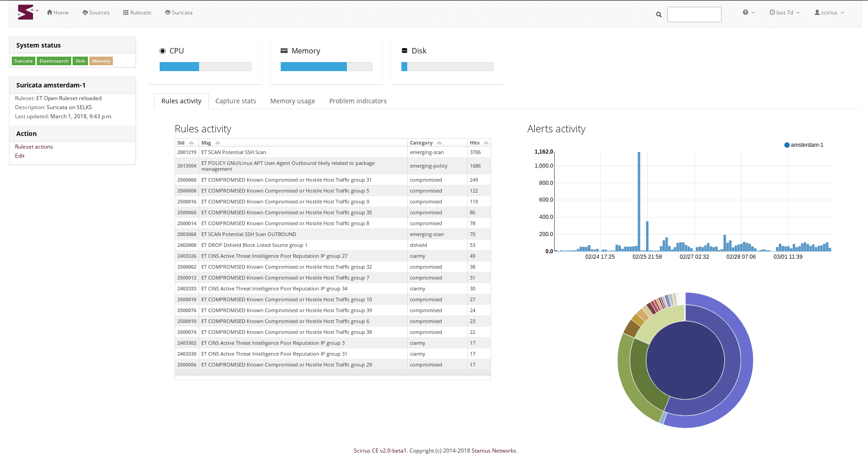Image resolution: width=868 pixels, height=463 pixels.
Task: Click the orange Memory status badge
Action: click(101, 61)
